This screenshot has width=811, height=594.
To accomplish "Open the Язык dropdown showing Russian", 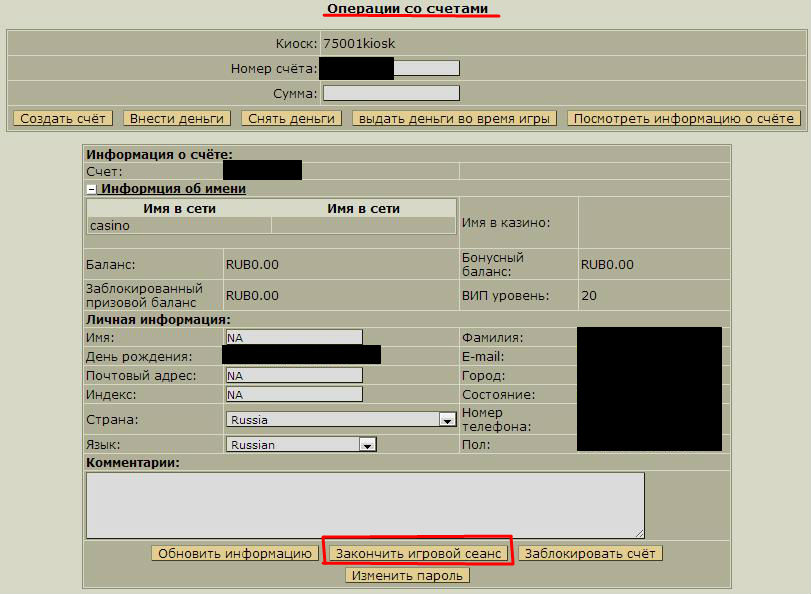I will point(301,444).
